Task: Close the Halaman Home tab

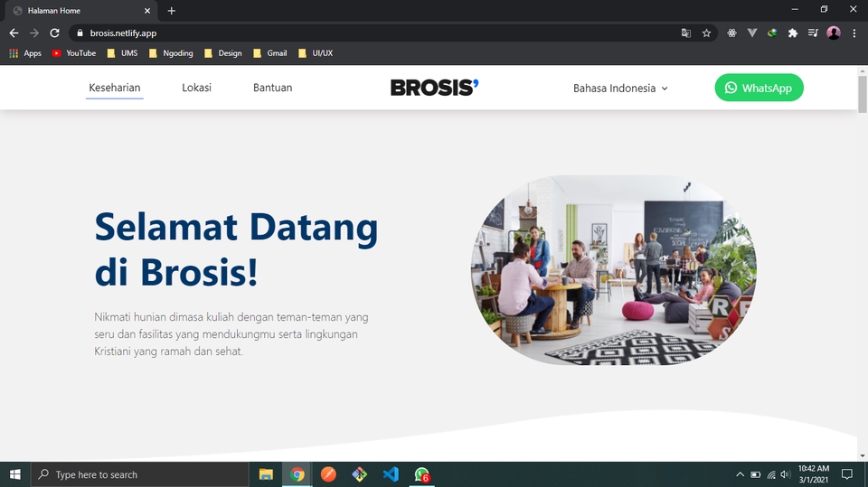Action: pos(147,11)
